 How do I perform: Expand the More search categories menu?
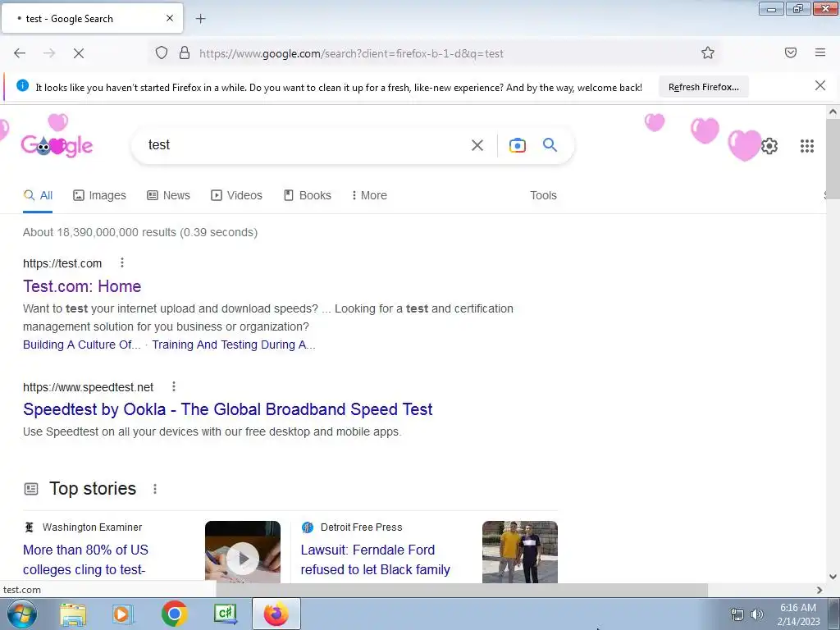click(x=369, y=195)
